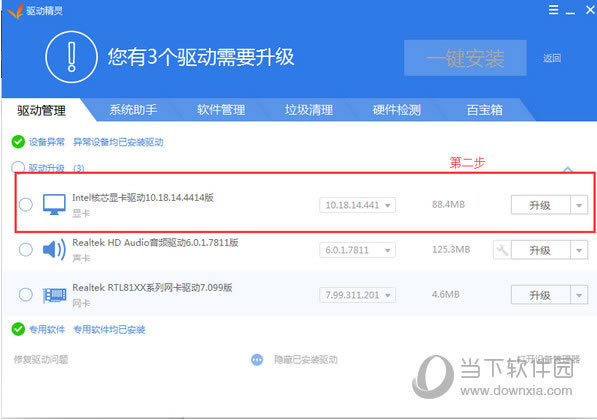Click the 4.6MB size text
This screenshot has width=597, height=420.
click(446, 294)
